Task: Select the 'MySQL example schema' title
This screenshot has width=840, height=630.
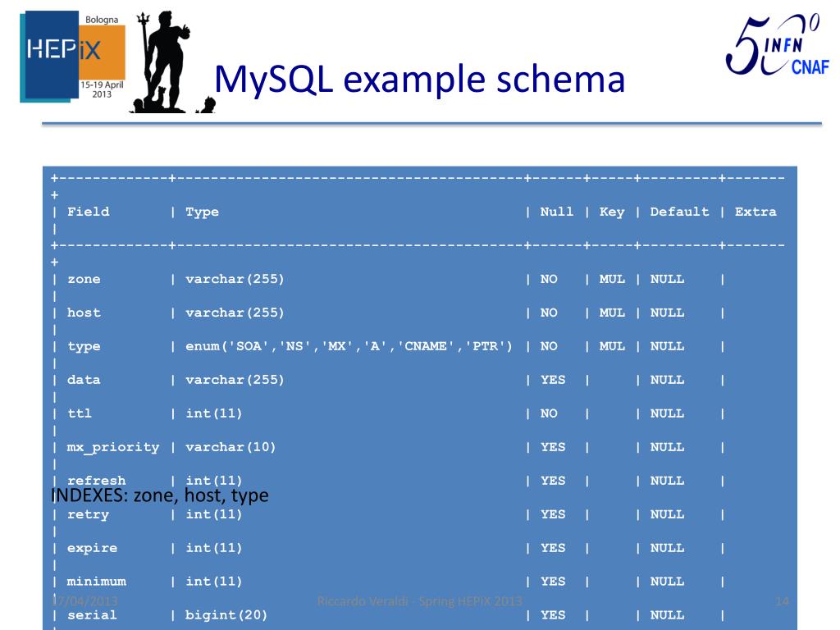Action: 419,80
